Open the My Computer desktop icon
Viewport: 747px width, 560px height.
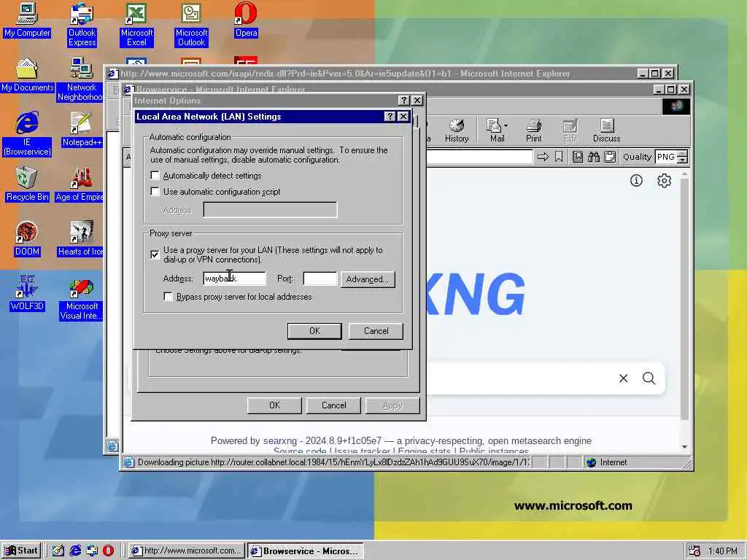tap(27, 21)
